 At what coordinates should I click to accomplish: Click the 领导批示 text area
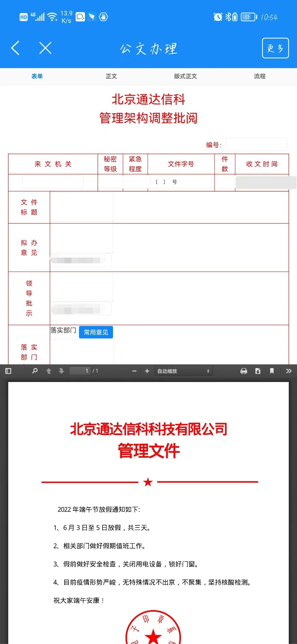coord(81,287)
